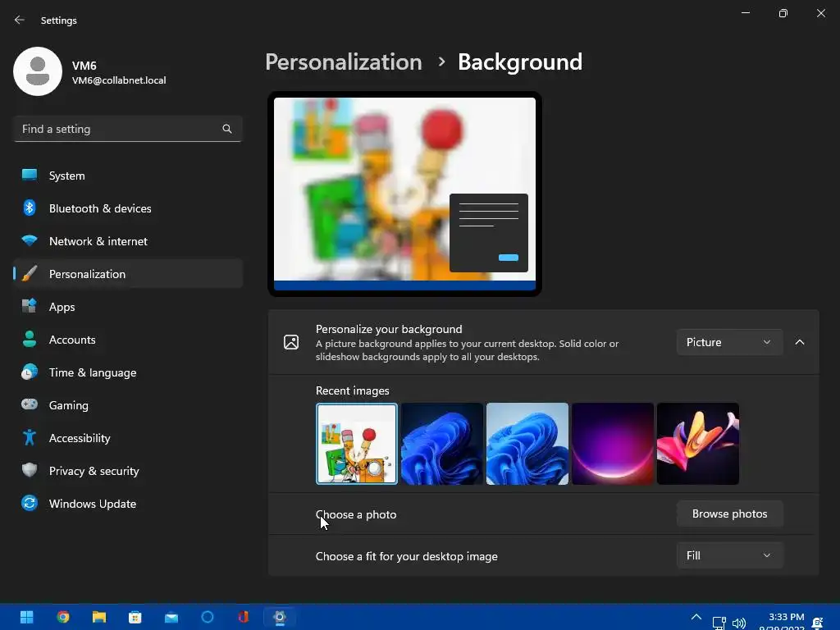
Task: Click the VM6 user avatar icon
Action: point(38,71)
